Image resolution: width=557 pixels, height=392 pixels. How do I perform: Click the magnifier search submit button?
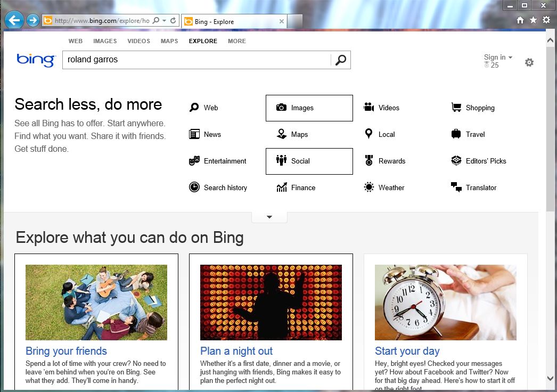pos(341,60)
